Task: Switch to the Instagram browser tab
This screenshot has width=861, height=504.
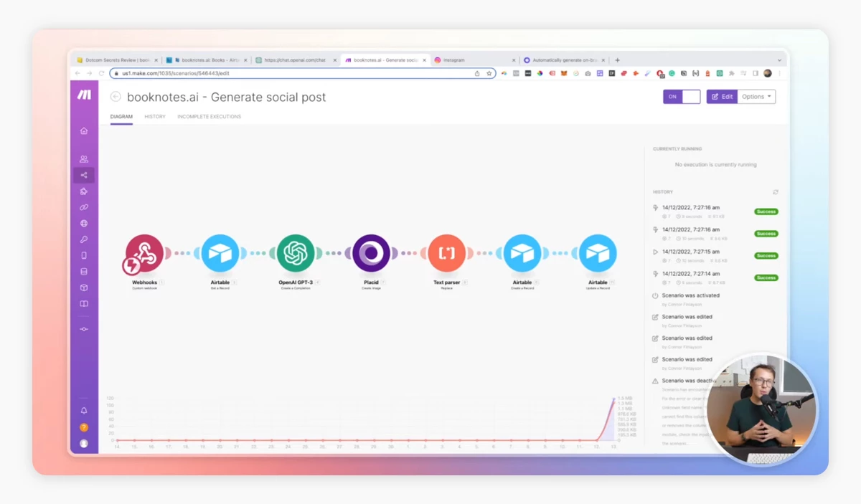Action: tap(474, 60)
